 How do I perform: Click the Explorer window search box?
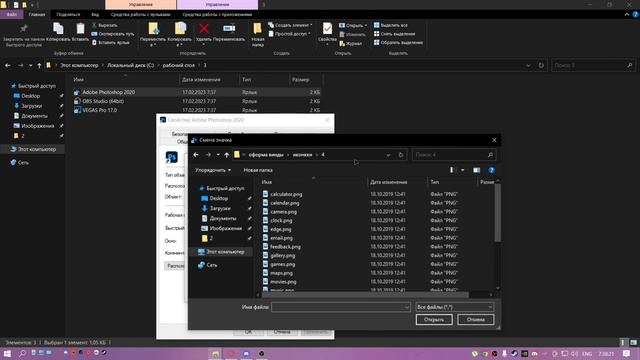(593, 65)
